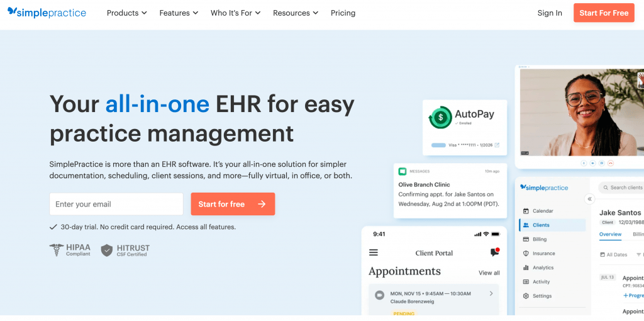Open the All Dates filter
644x321 pixels.
click(x=614, y=255)
